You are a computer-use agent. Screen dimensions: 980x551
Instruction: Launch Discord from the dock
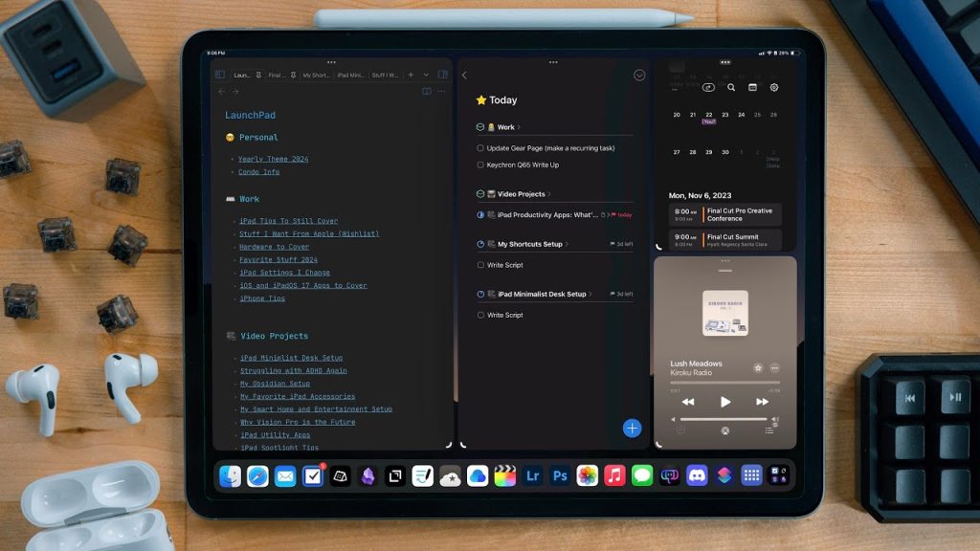pos(697,476)
